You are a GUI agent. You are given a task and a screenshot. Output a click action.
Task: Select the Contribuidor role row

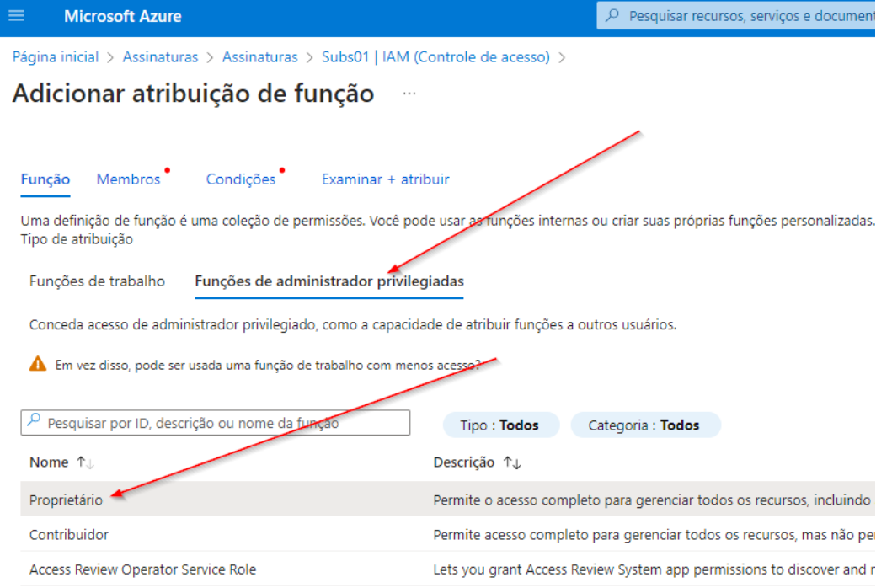(x=447, y=534)
